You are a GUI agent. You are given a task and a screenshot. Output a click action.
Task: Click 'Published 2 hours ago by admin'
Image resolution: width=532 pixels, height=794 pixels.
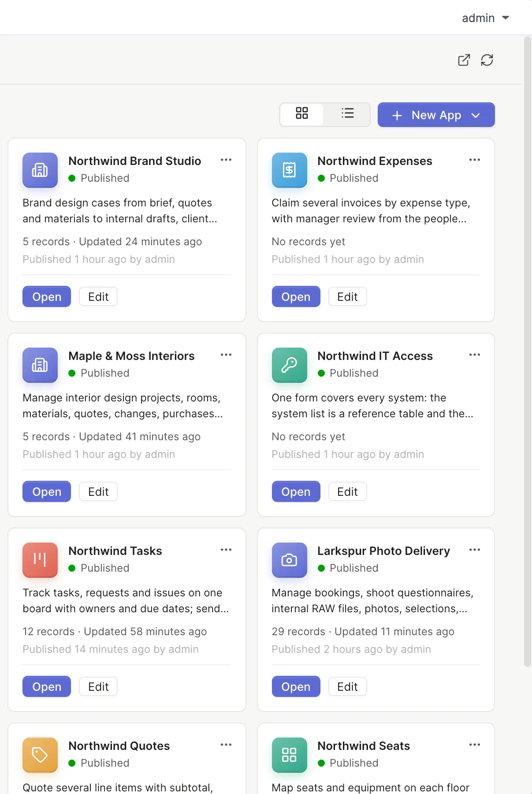(x=351, y=649)
